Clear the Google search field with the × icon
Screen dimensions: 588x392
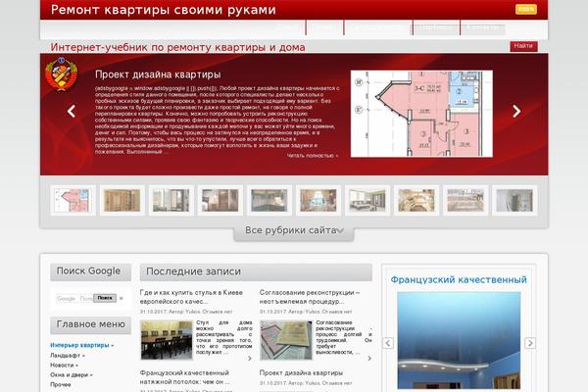[x=122, y=298]
